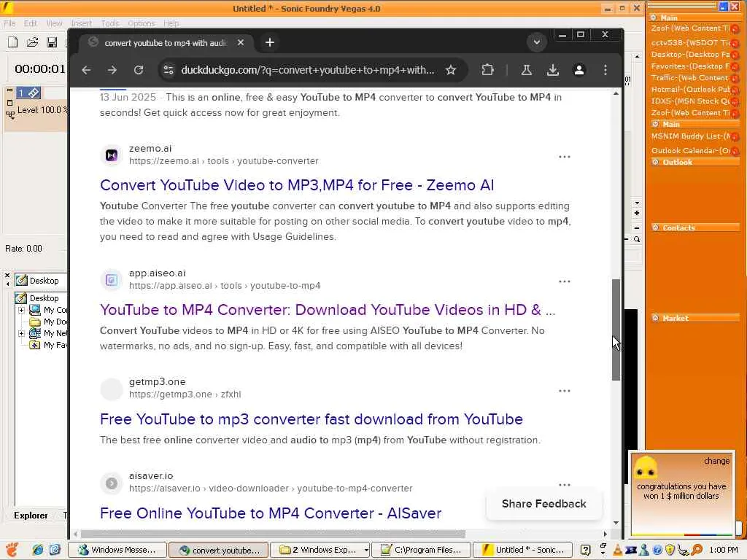The height and width of the screenshot is (560, 747).
Task: Open the View menu in Vegas
Action: pyautogui.click(x=54, y=23)
